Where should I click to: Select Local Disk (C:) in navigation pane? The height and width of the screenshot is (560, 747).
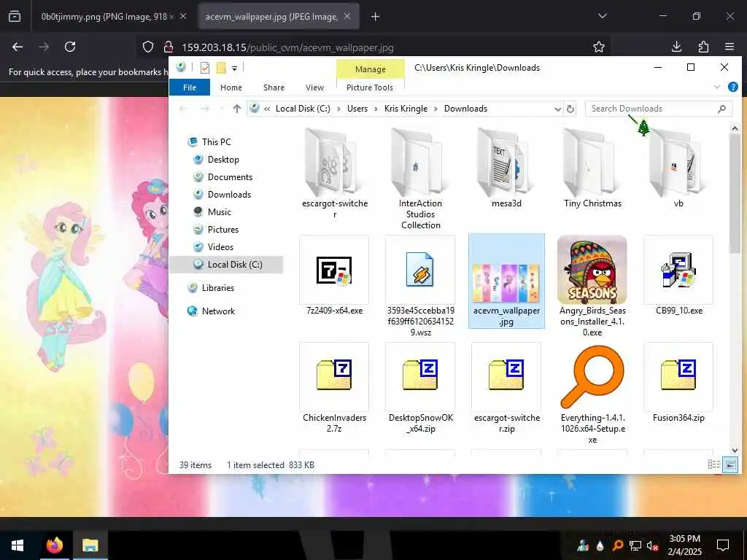coord(227,264)
